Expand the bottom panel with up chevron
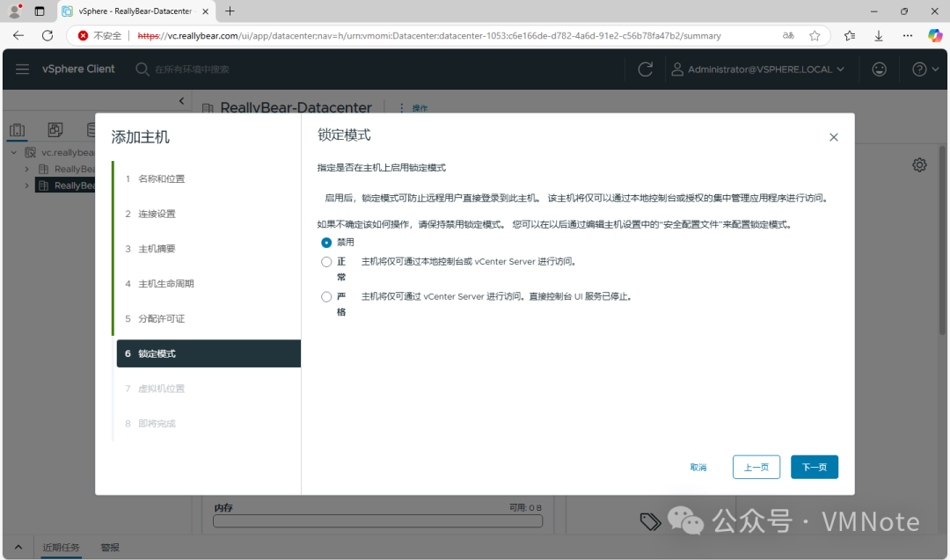Image resolution: width=950 pixels, height=560 pixels. (x=18, y=548)
